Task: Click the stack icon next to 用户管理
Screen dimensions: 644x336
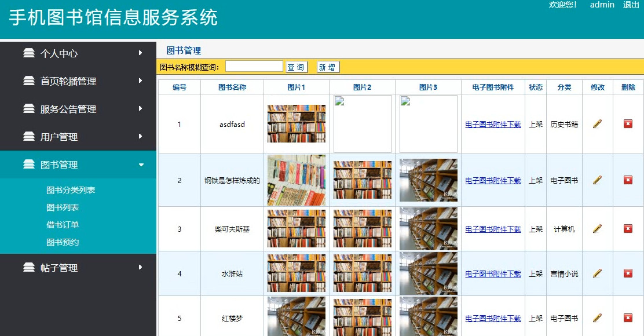Action: tap(29, 136)
